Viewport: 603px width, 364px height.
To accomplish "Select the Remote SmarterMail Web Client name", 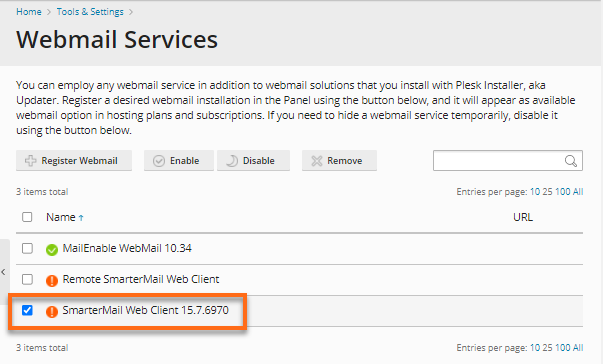I will coord(141,279).
